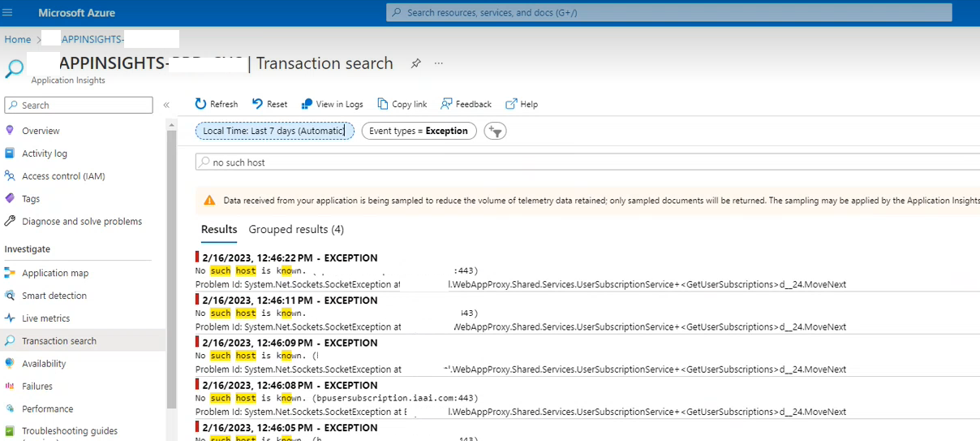980x441 pixels.
Task: Click the Access control people icon
Action: click(10, 176)
